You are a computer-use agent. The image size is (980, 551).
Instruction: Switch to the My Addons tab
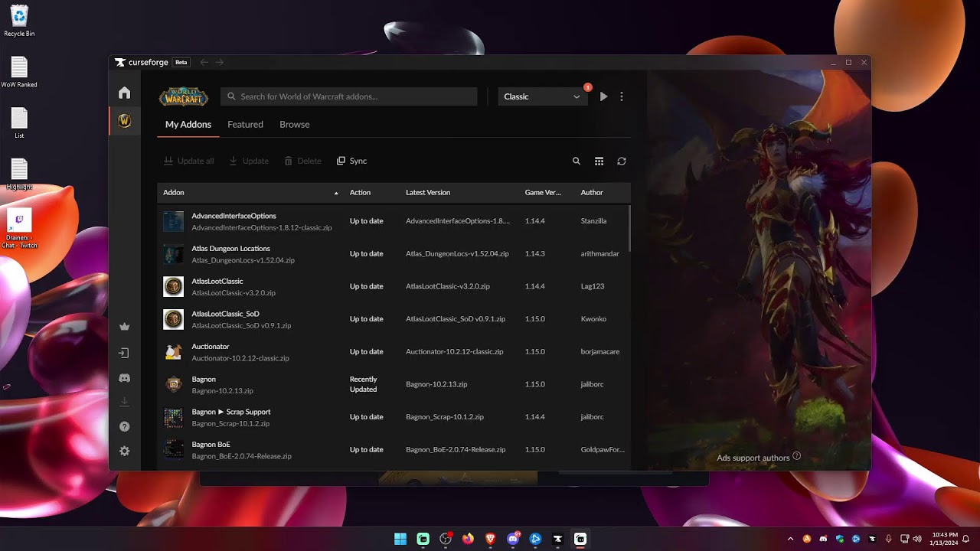pos(188,124)
